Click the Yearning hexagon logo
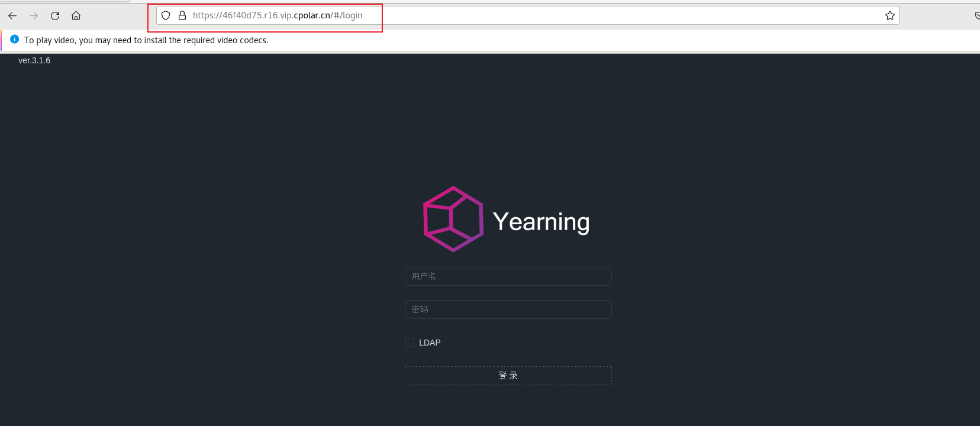Image resolution: width=980 pixels, height=426 pixels. (x=453, y=220)
